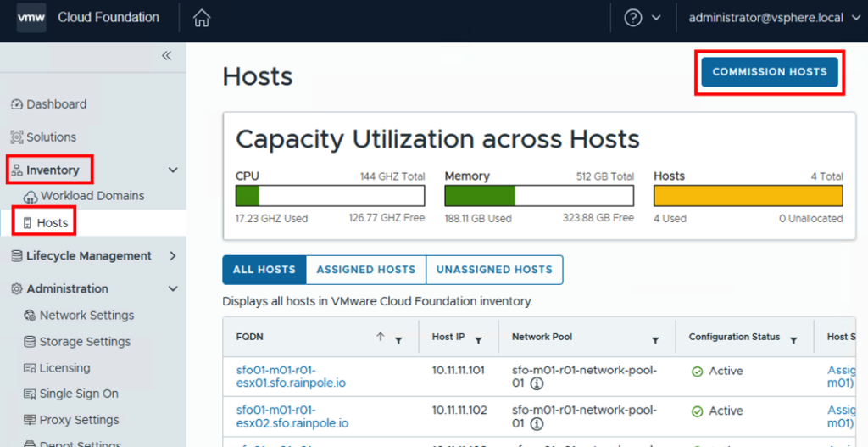The width and height of the screenshot is (868, 447).
Task: Open host sfo01-m01-r01-esx02.sfo.rainpole.io link
Action: (x=292, y=417)
